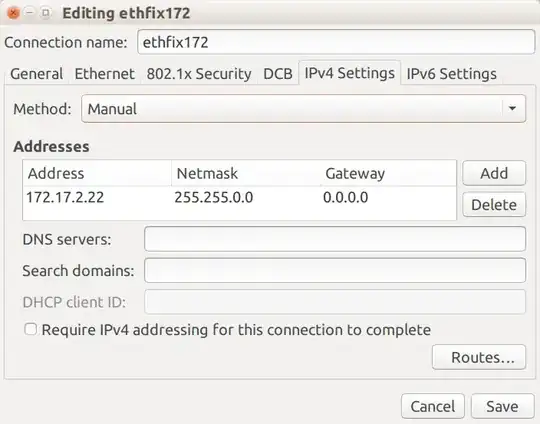This screenshot has width=540, height=424.
Task: Click into the DNS servers field
Action: [335, 239]
